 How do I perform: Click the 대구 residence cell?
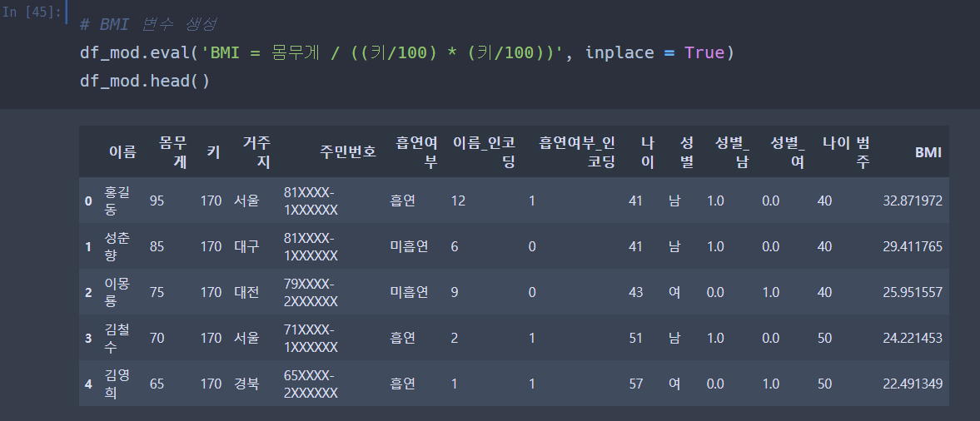coord(246,246)
